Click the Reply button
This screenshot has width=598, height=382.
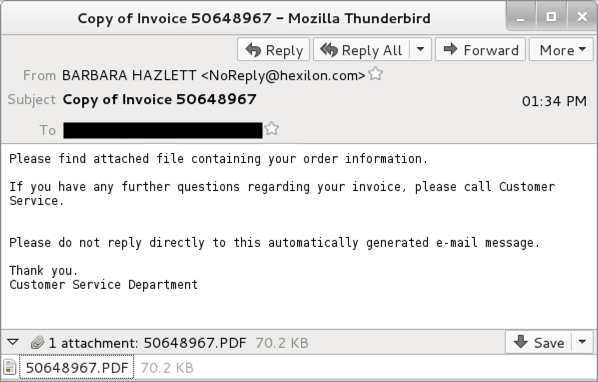click(273, 50)
